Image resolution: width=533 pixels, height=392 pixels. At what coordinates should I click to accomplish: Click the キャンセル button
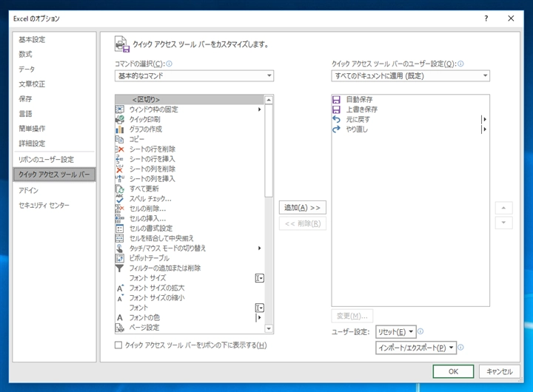coord(500,371)
